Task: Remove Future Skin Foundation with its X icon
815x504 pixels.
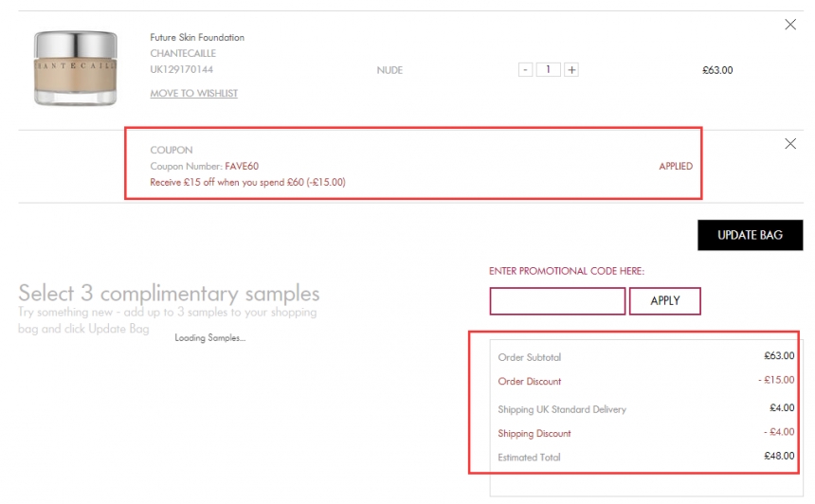Action: point(790,25)
